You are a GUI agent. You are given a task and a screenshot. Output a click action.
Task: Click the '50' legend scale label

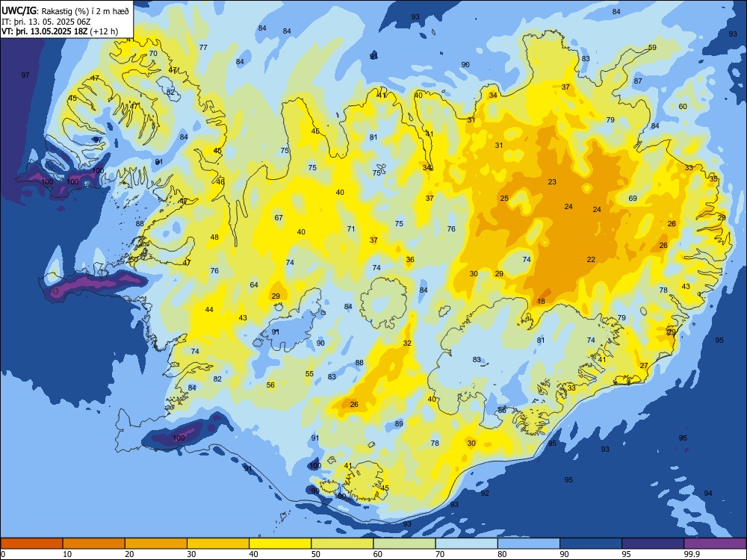316,554
